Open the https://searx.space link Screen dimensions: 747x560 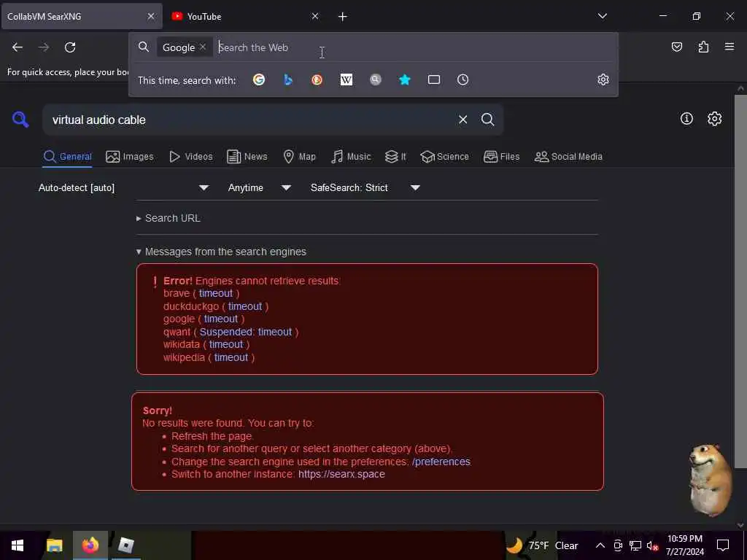(x=341, y=474)
